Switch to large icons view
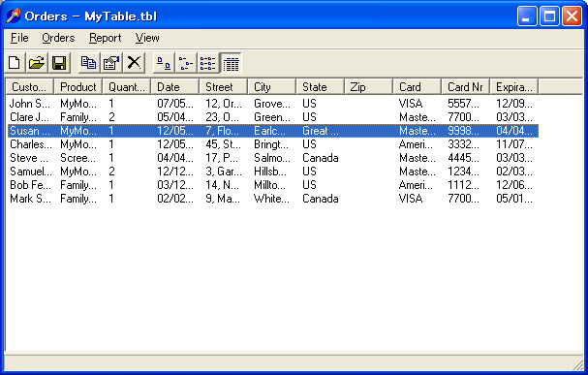Screen dimensions: 588x375 tap(164, 63)
